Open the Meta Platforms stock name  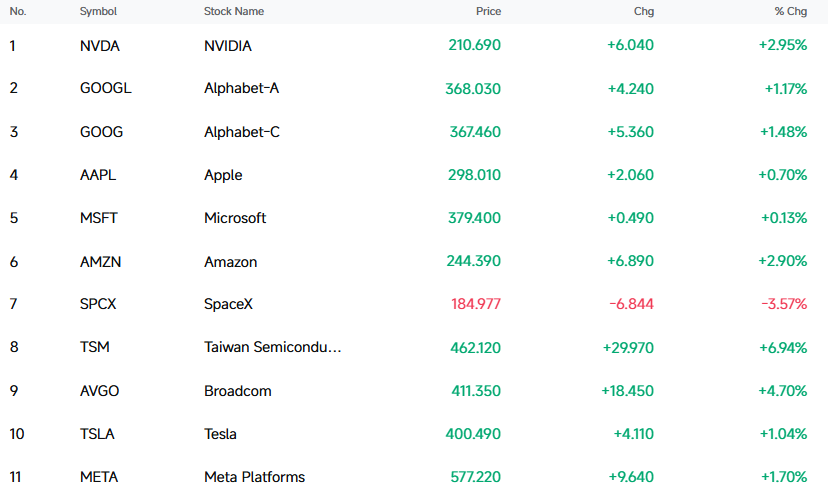coord(255,477)
